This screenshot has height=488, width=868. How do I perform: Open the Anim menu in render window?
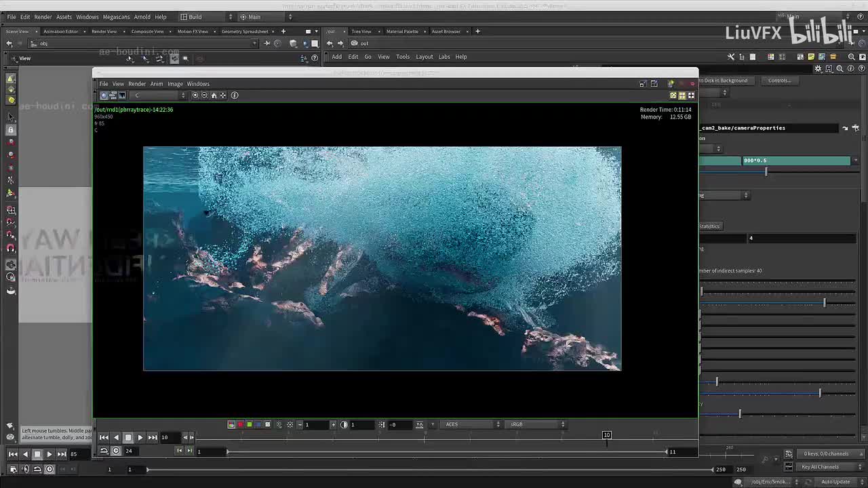pos(156,84)
